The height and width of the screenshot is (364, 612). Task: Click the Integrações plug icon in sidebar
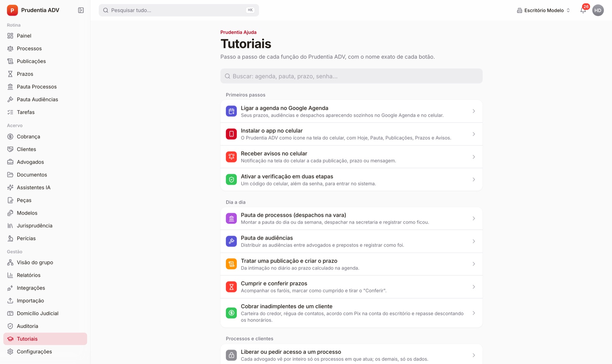pos(10,288)
